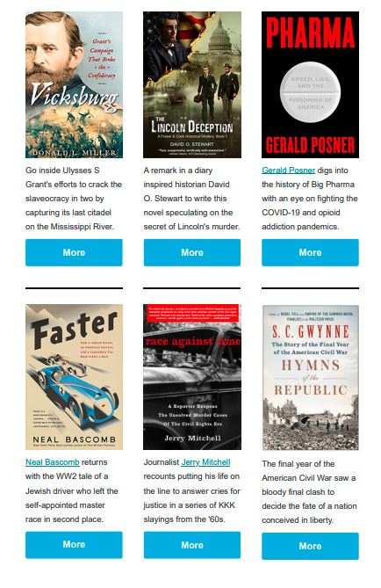Open the Race Against Time book cover

[x=191, y=377]
